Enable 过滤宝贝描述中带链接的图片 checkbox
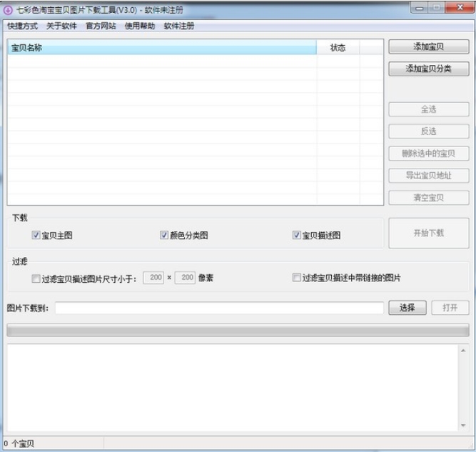This screenshot has width=476, height=452. pos(297,278)
